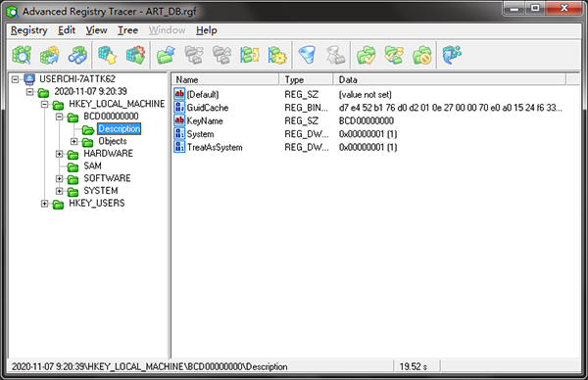
Task: Click the '(value not set)' data cell
Action: 365,94
